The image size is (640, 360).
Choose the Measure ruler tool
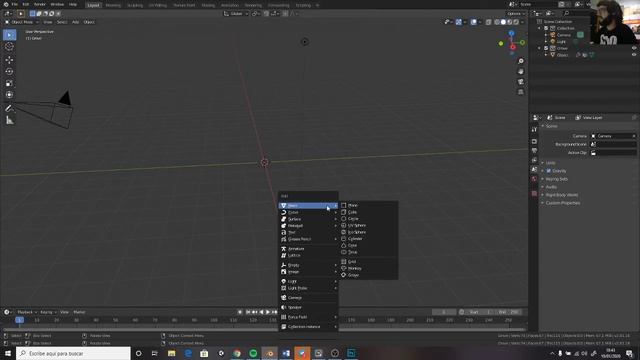click(x=9, y=120)
